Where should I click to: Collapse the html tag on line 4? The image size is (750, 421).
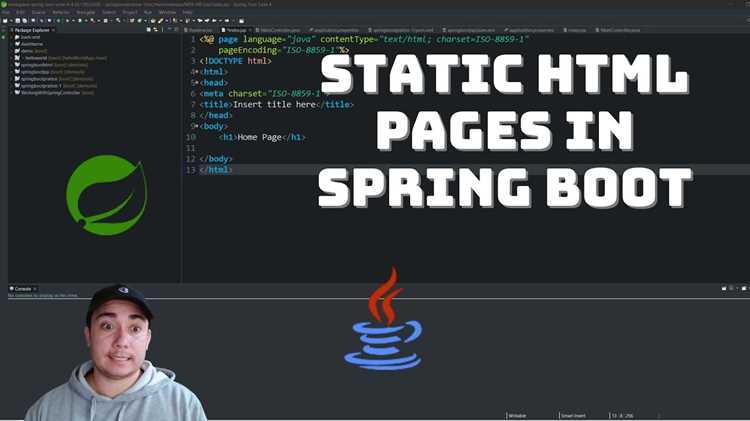click(x=197, y=72)
